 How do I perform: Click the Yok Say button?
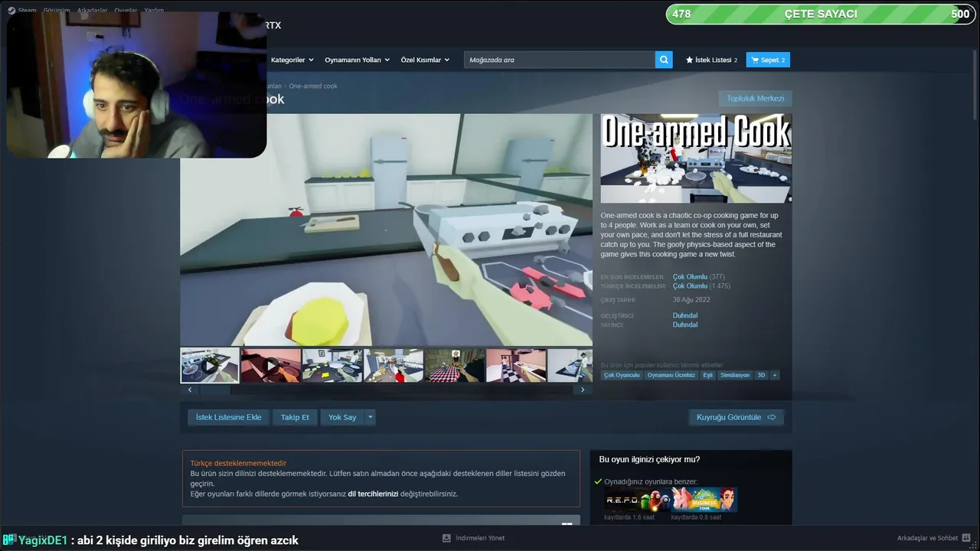342,417
